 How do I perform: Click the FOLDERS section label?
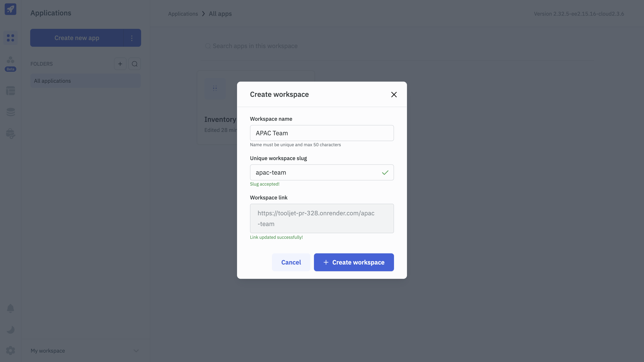click(42, 64)
